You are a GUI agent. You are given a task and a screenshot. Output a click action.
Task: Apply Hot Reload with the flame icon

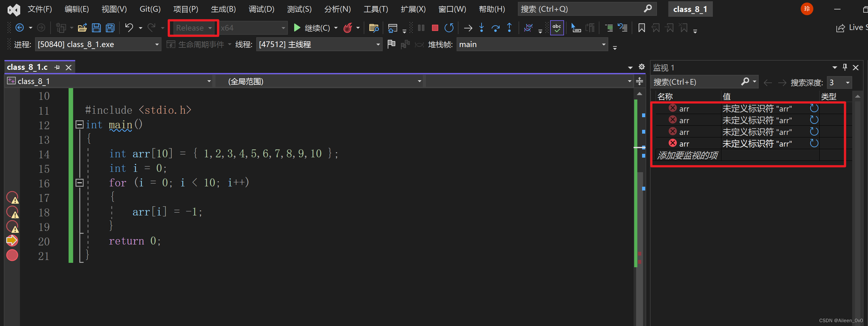(348, 28)
